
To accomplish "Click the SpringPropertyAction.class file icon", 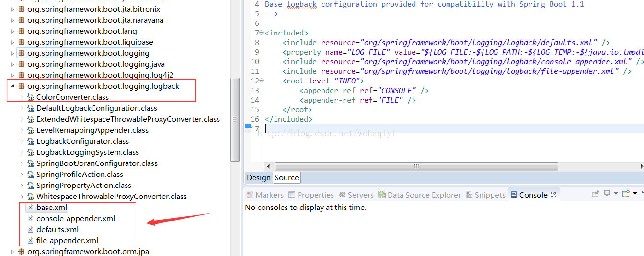I will [31, 186].
